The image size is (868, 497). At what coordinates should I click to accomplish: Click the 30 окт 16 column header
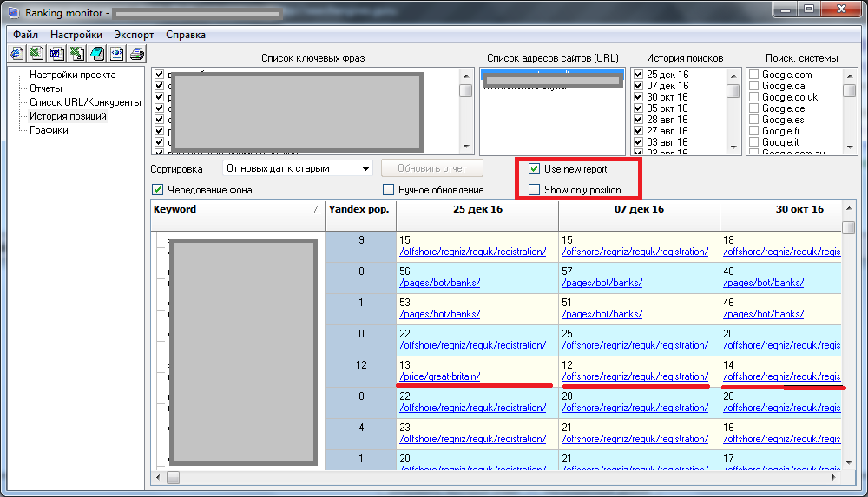[780, 215]
